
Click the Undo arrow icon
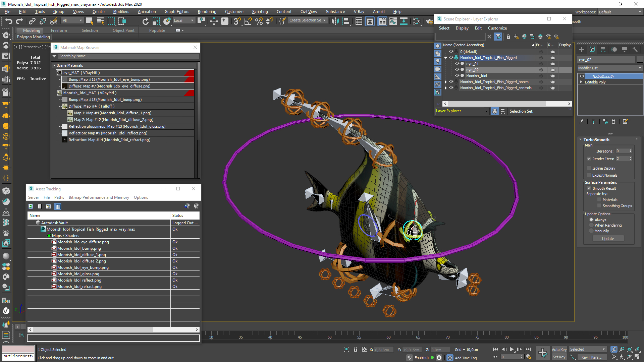[8, 21]
